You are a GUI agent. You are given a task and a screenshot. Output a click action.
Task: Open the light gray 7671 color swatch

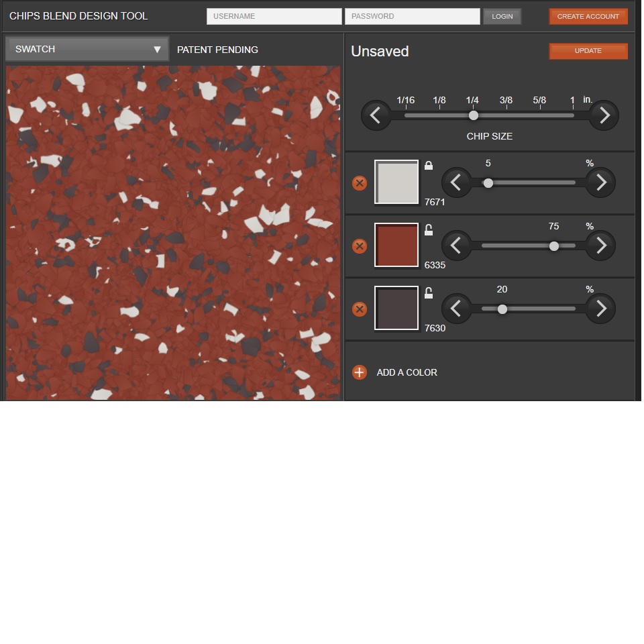[396, 182]
